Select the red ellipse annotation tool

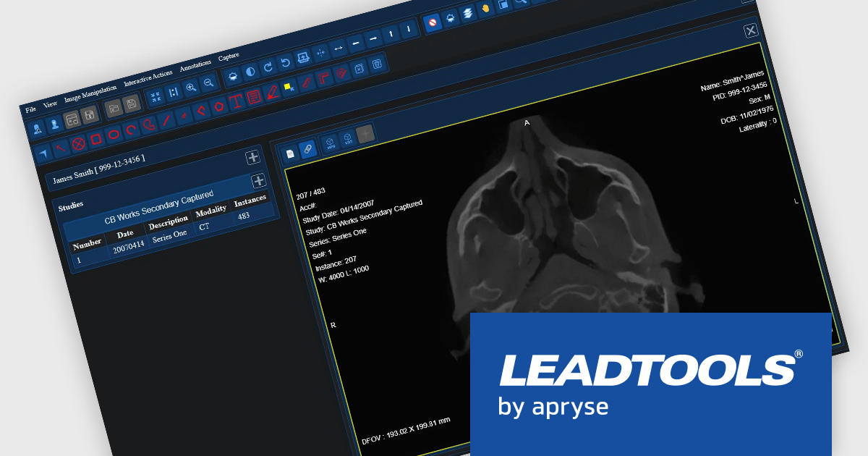coord(114,134)
